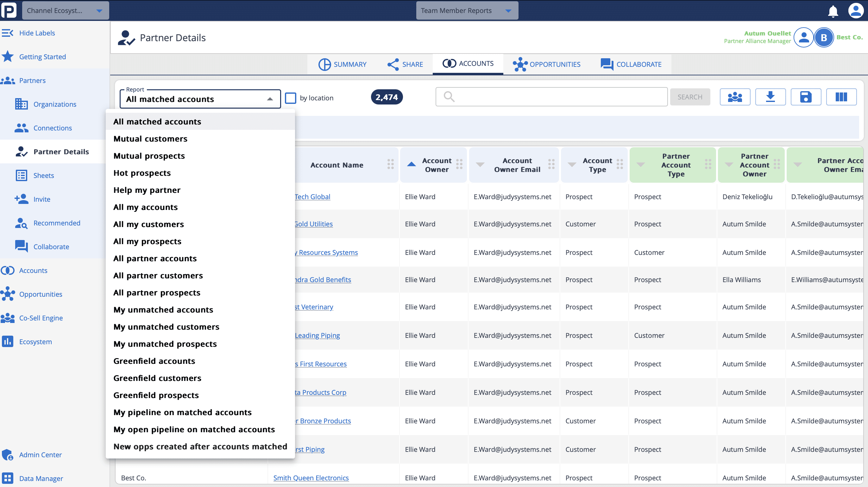
Task: Click inside the search input field
Action: [550, 97]
